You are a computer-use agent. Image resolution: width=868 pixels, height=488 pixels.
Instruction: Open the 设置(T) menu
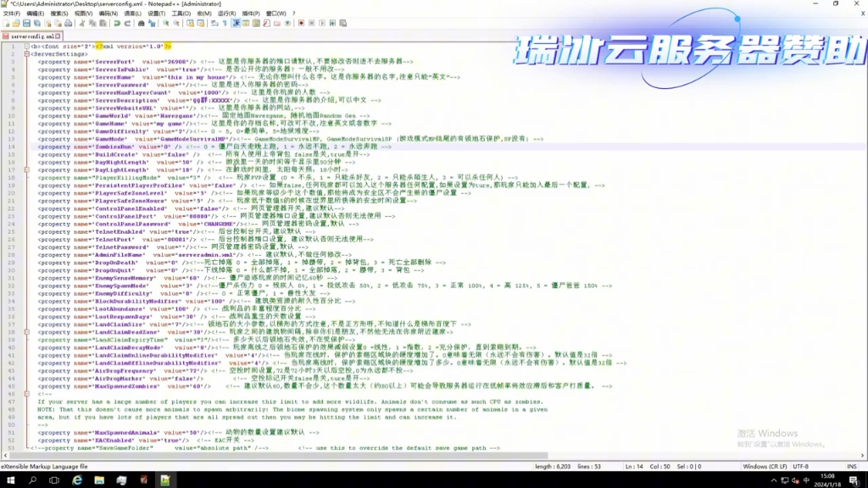(x=156, y=14)
